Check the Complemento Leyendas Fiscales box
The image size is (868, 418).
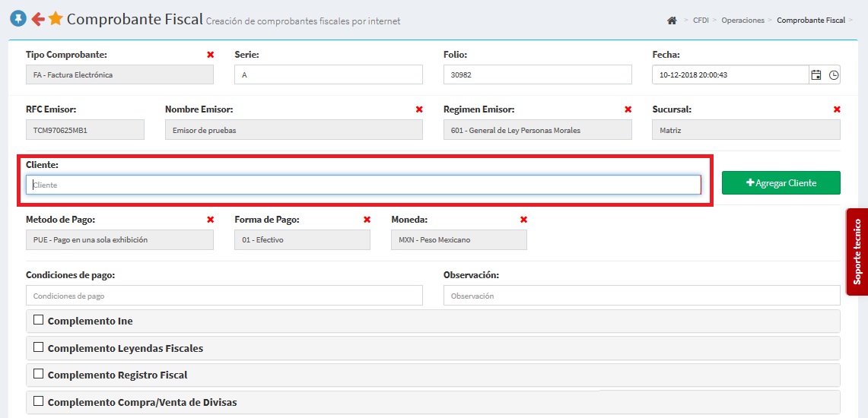tap(38, 347)
